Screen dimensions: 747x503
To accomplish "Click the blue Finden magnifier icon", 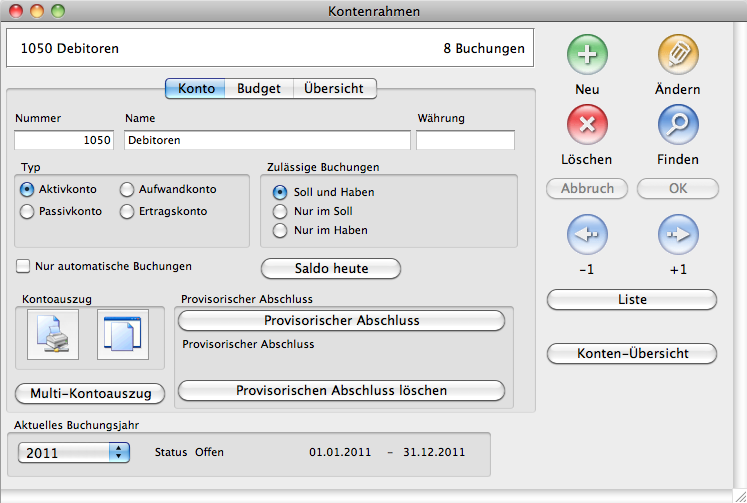I will tap(677, 125).
